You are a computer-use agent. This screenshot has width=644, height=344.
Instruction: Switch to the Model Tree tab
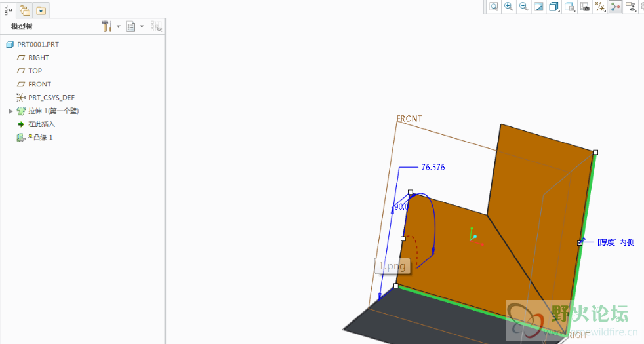point(8,10)
